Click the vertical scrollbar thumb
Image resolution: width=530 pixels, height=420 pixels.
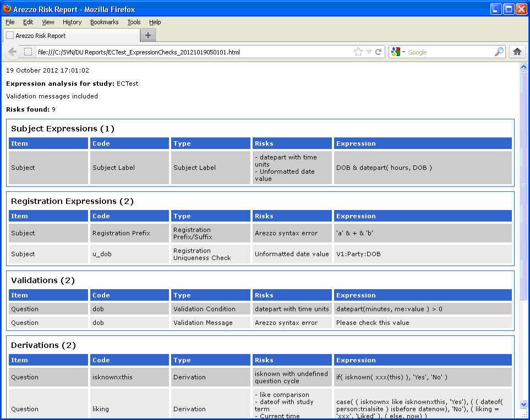(x=523, y=185)
